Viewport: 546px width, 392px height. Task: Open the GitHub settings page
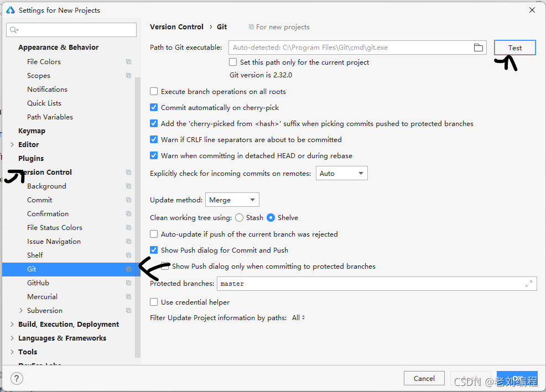(38, 283)
